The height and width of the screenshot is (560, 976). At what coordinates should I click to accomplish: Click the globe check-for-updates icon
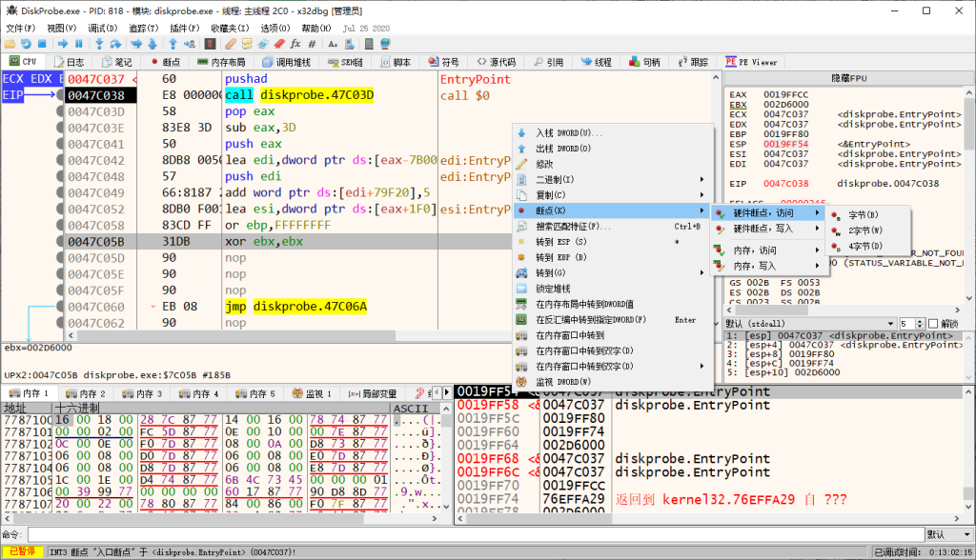385,44
